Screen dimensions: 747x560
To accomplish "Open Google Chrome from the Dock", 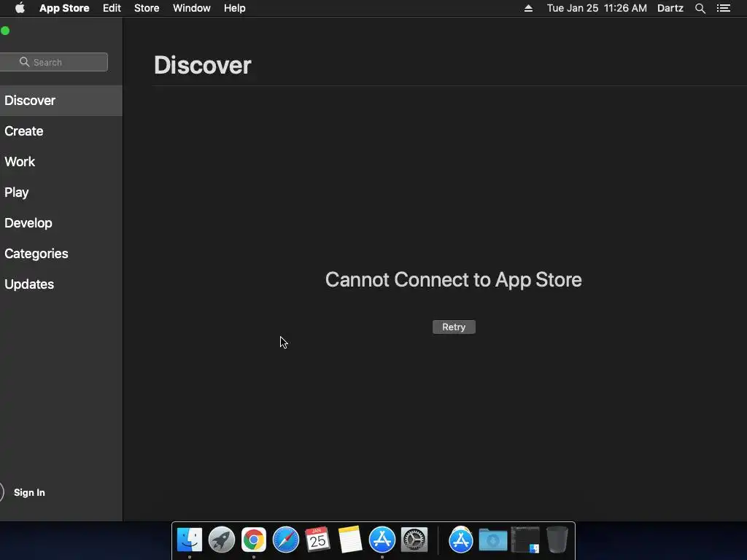I will (x=253, y=540).
